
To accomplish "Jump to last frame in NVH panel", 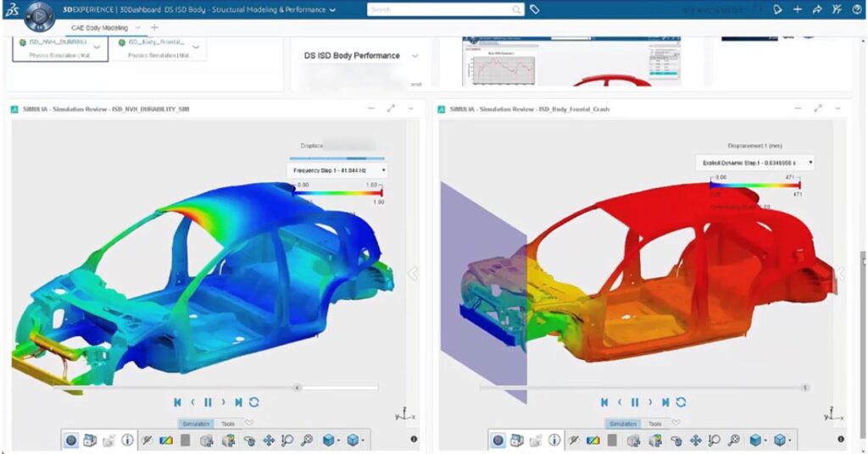I will [x=238, y=402].
